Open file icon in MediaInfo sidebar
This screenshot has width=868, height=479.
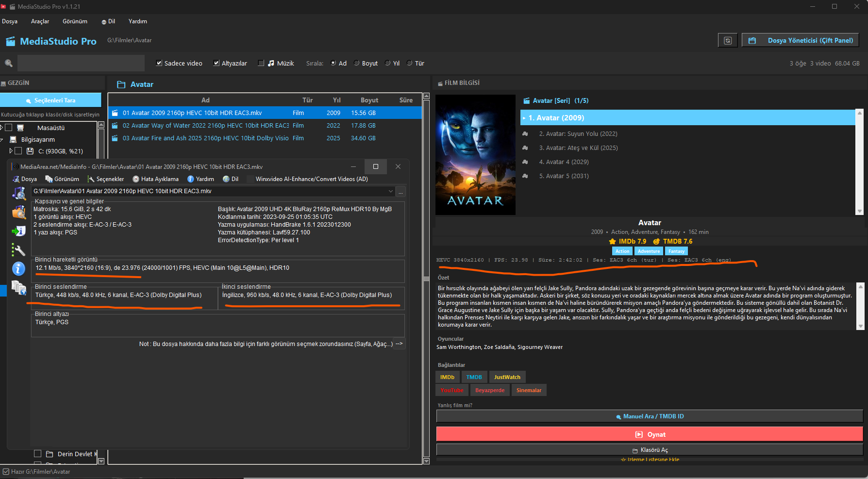[x=18, y=194]
